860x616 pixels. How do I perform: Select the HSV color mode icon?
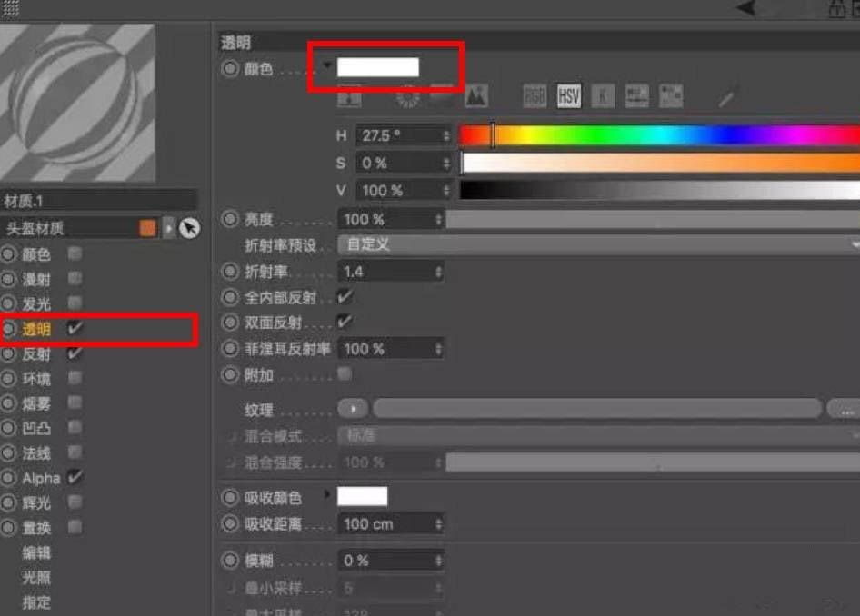point(568,95)
